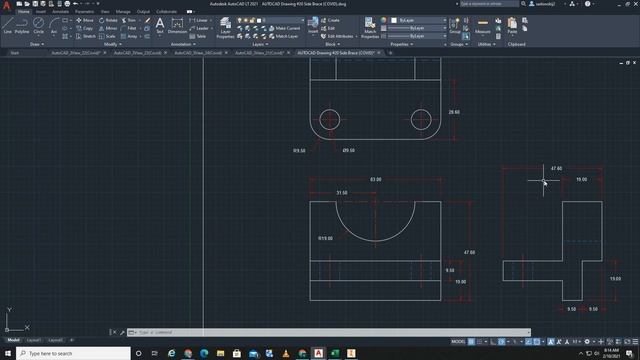The image size is (640, 360).
Task: Switch to the Start drawing tab
Action: (15, 53)
